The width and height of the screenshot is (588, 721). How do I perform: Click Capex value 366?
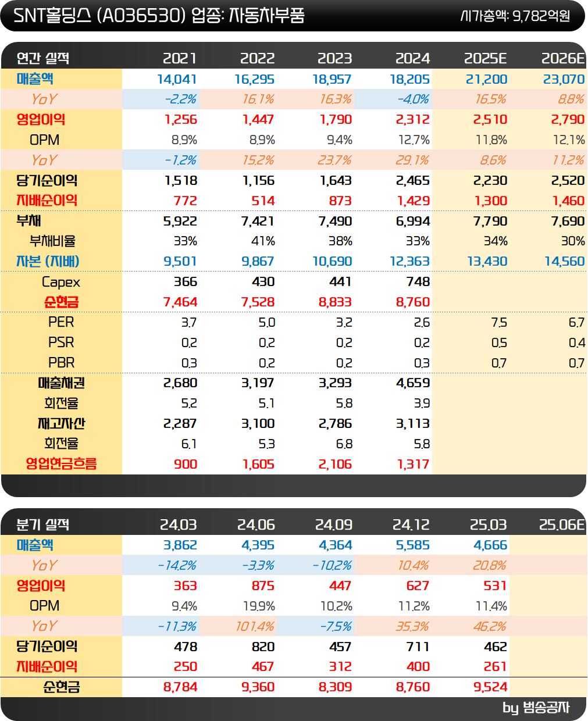pos(186,282)
